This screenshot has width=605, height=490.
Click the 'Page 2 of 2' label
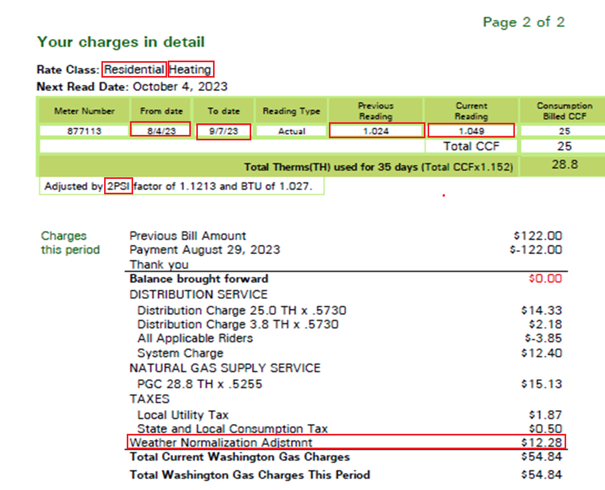pos(524,22)
